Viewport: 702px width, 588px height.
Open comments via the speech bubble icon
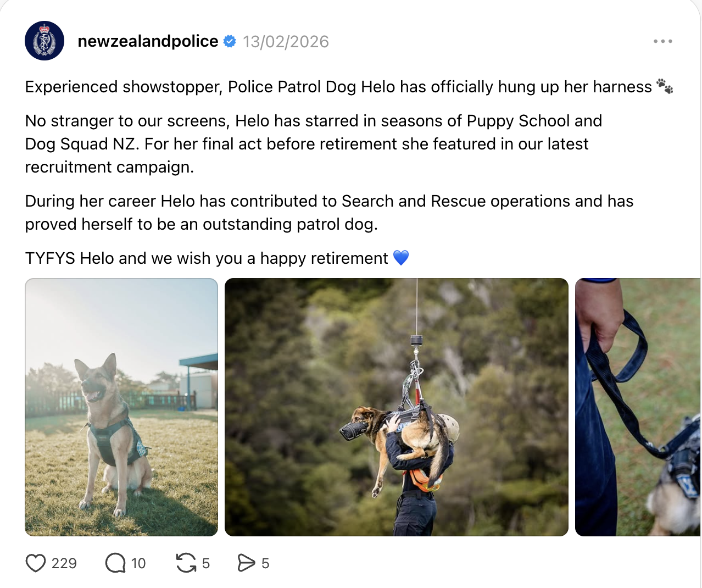115,563
